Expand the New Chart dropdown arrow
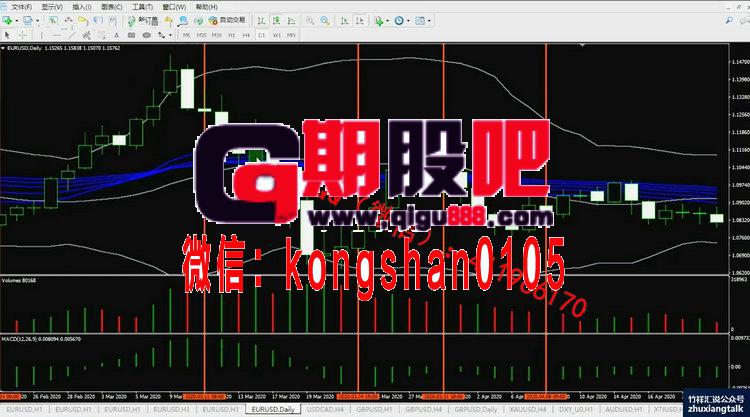This screenshot has width=750, height=417. [16, 21]
